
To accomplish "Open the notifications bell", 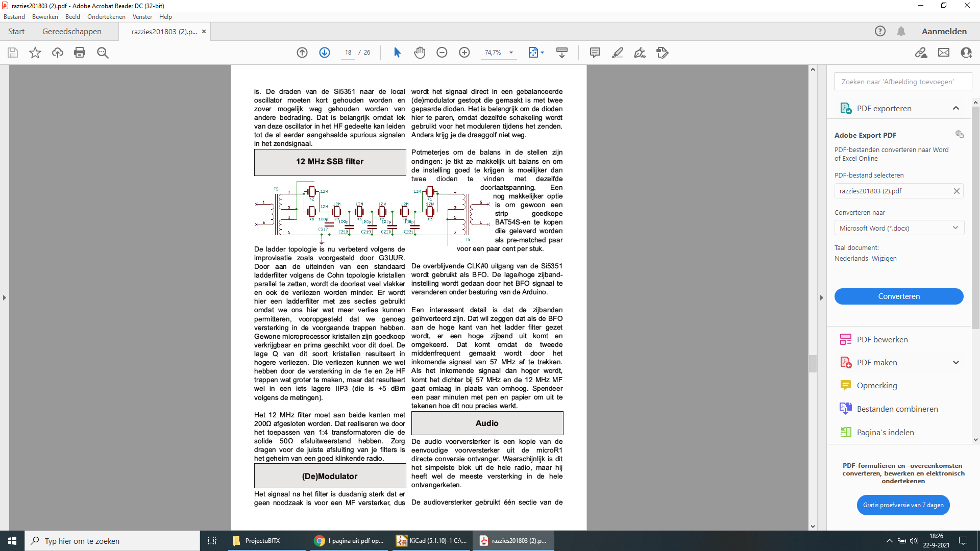I will [x=901, y=31].
